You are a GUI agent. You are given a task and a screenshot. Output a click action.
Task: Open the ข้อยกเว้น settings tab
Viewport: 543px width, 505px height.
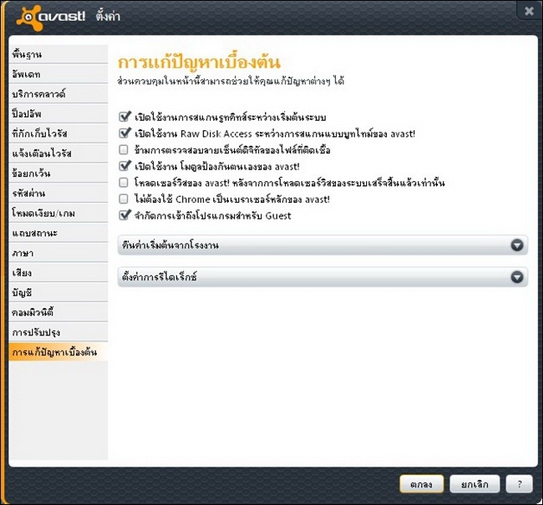pos(59,173)
